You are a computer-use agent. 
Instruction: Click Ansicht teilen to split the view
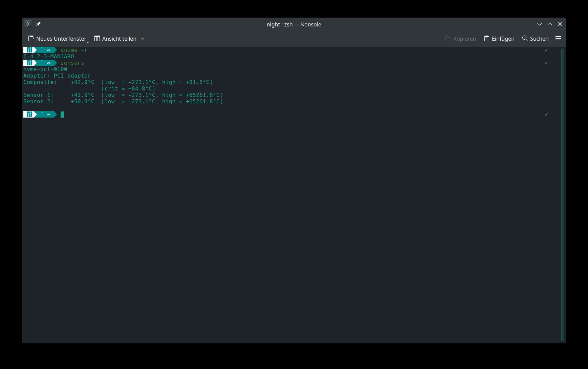(x=115, y=39)
